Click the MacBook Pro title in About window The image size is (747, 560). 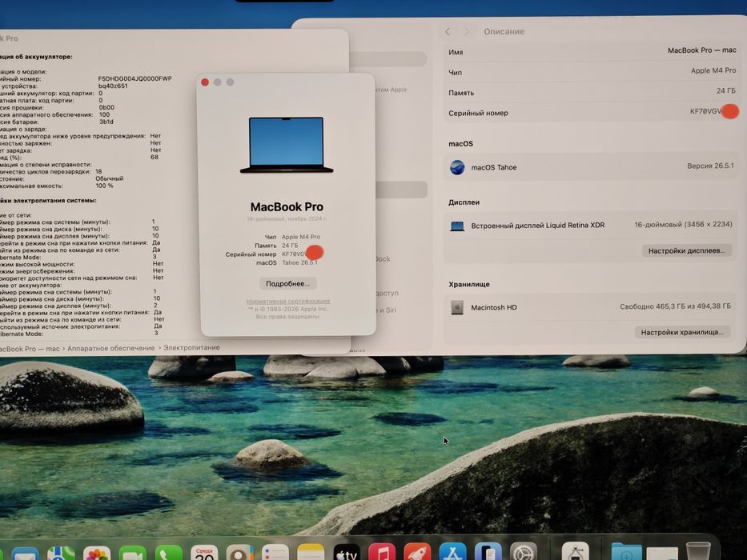tap(287, 206)
